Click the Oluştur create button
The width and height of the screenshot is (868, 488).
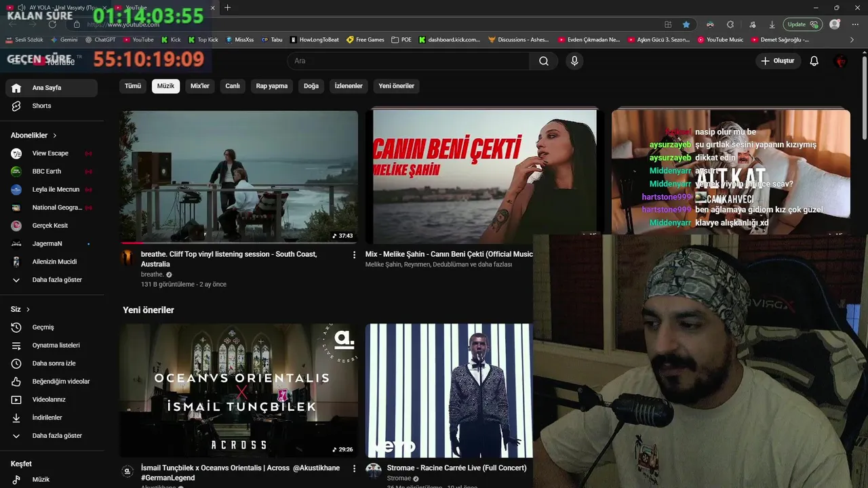pyautogui.click(x=777, y=61)
